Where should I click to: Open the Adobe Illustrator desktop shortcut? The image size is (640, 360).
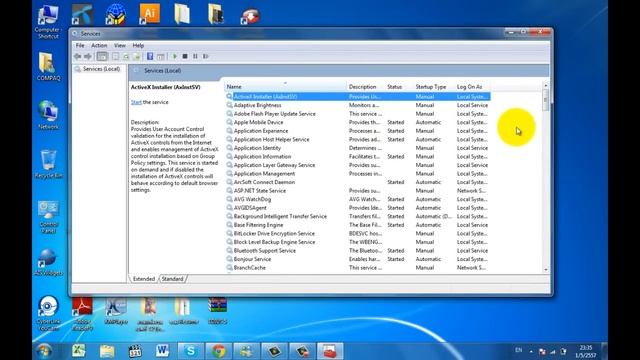149,14
